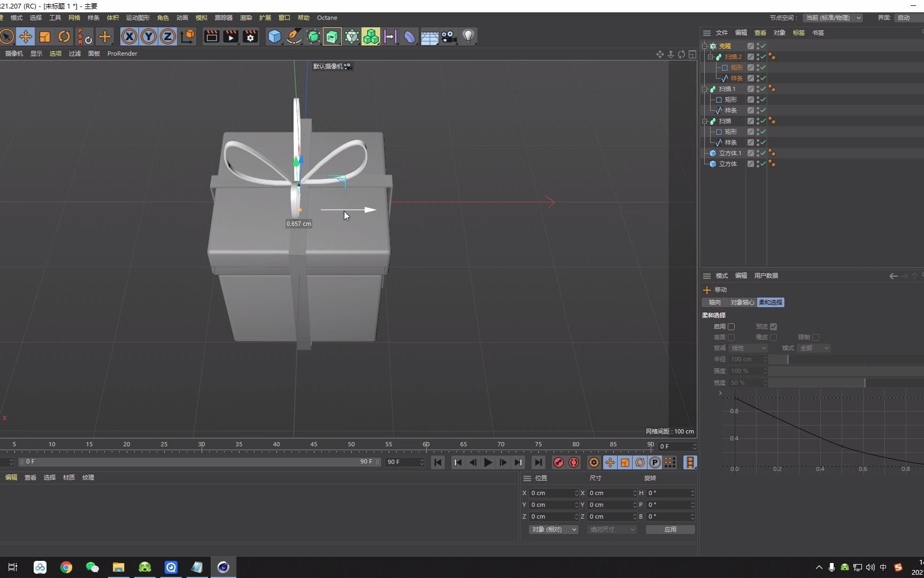Click the 应用 apply button

671,529
